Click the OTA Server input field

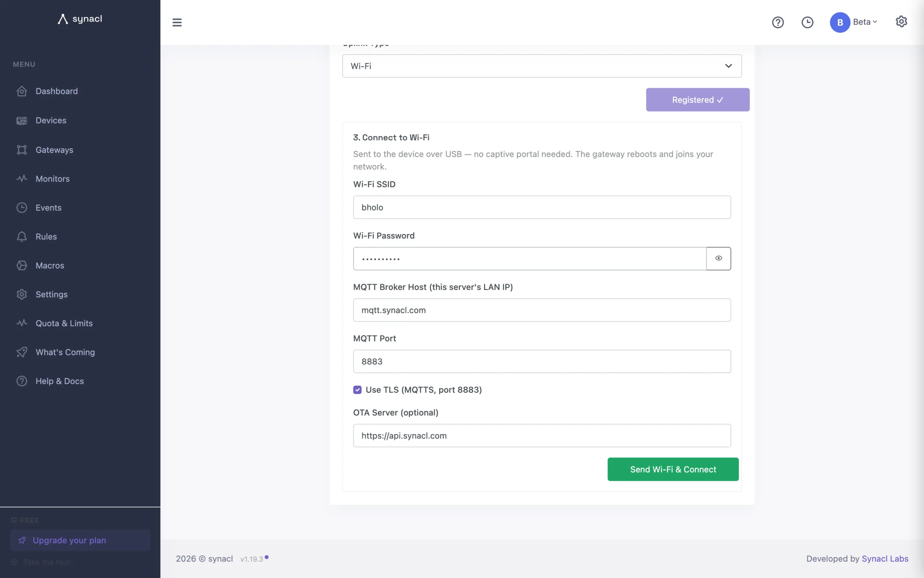pyautogui.click(x=542, y=435)
